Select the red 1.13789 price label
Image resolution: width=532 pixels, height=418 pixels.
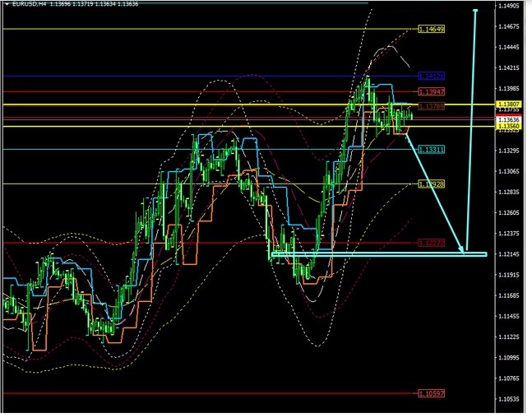[x=431, y=106]
